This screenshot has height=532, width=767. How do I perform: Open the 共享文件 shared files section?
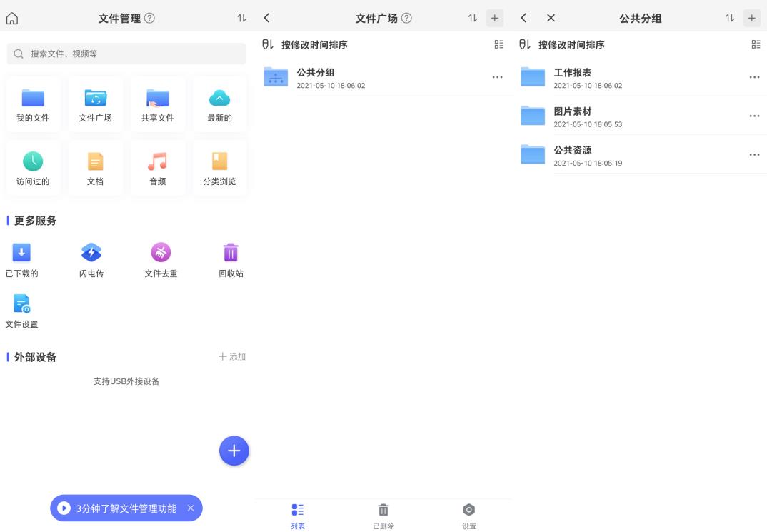pos(158,104)
